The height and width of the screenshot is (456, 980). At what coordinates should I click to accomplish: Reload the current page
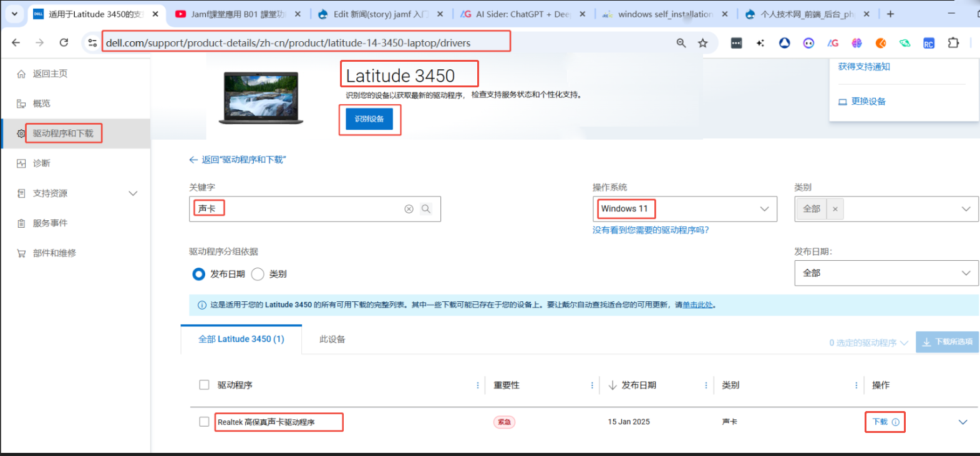tap(64, 42)
